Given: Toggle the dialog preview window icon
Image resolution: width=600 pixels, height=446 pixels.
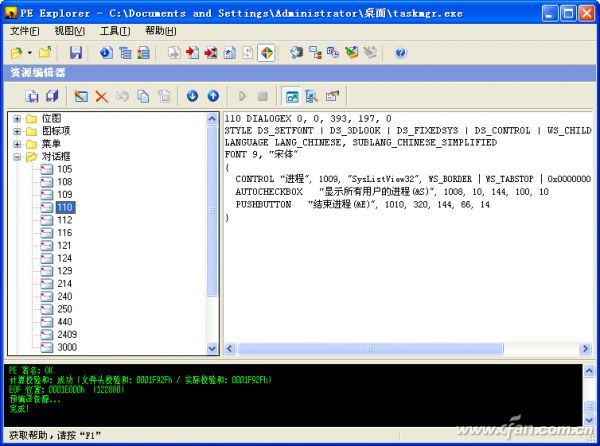Looking at the screenshot, I should tap(292, 96).
